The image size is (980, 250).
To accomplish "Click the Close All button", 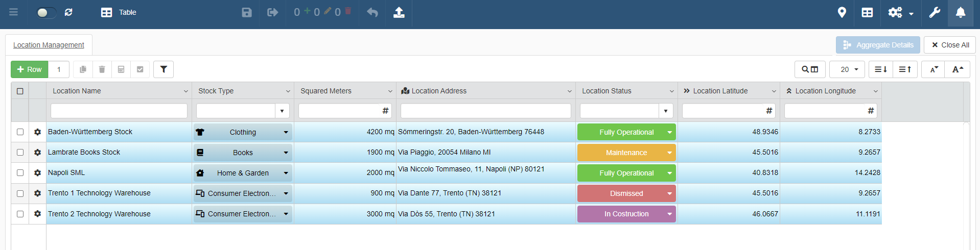I will 950,45.
